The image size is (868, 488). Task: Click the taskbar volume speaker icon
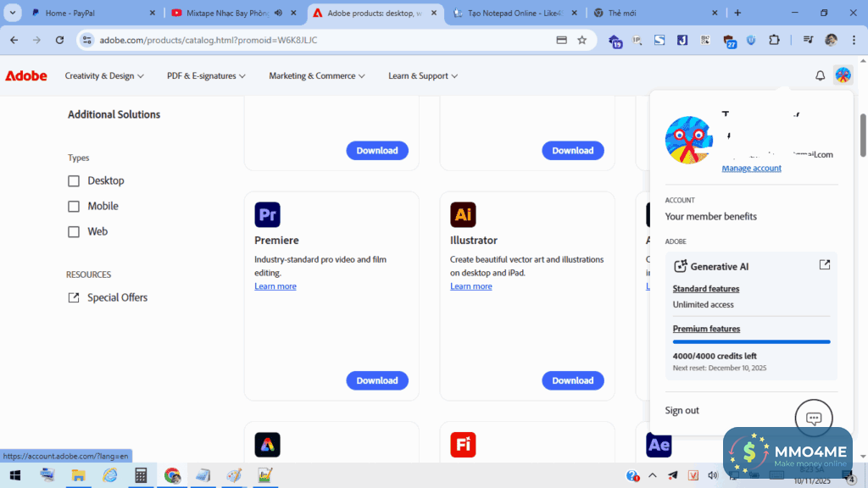pos(713,475)
